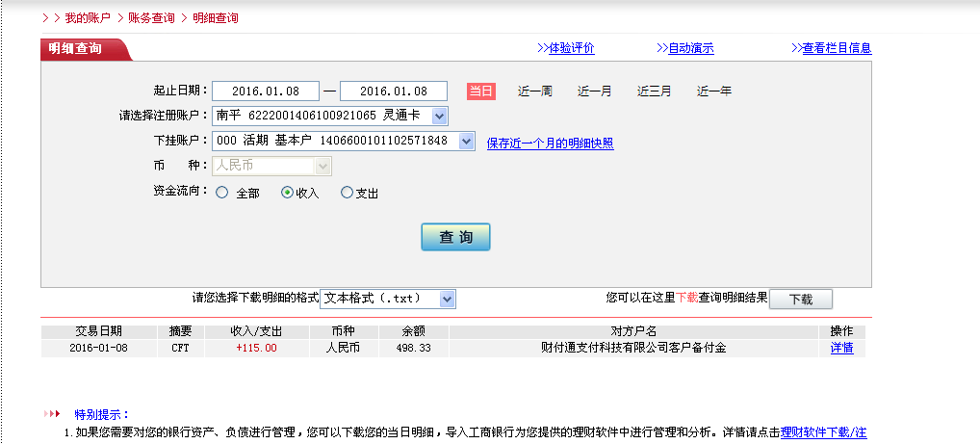The height and width of the screenshot is (444, 980).
Task: Click the end date input field
Action: click(x=394, y=91)
